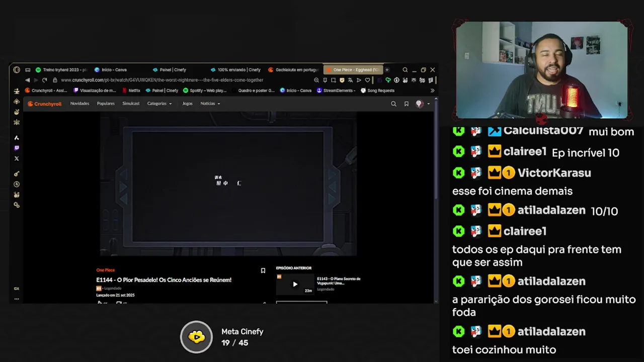Open the Opera GX main menu icon

tap(17, 70)
